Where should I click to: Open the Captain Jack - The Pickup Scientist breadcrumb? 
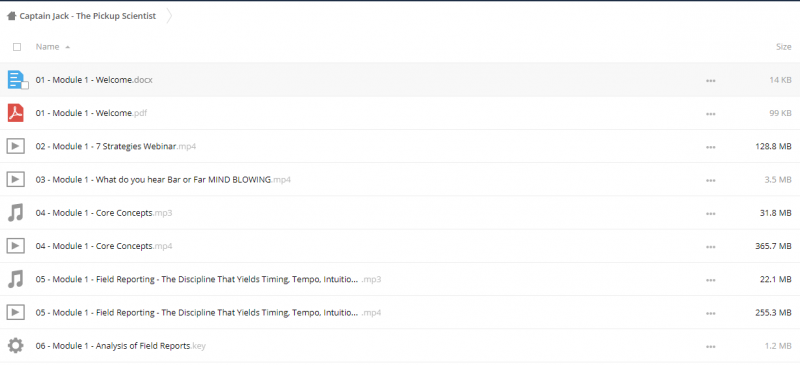pyautogui.click(x=88, y=16)
